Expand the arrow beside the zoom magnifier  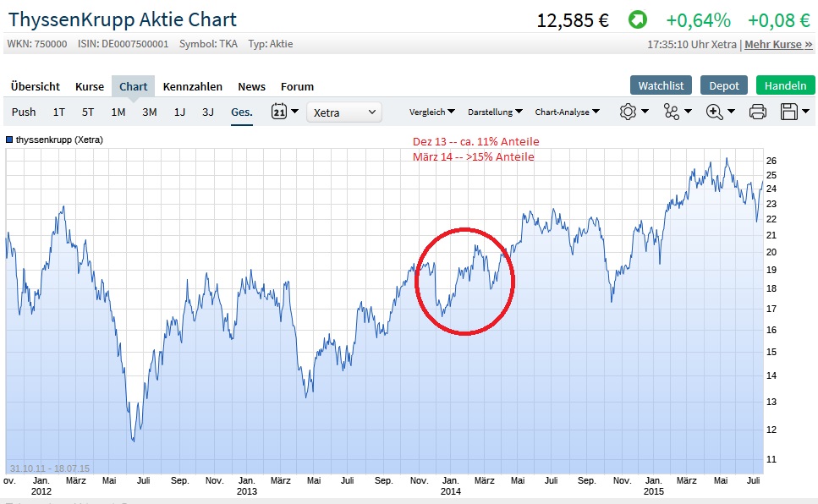coord(731,111)
